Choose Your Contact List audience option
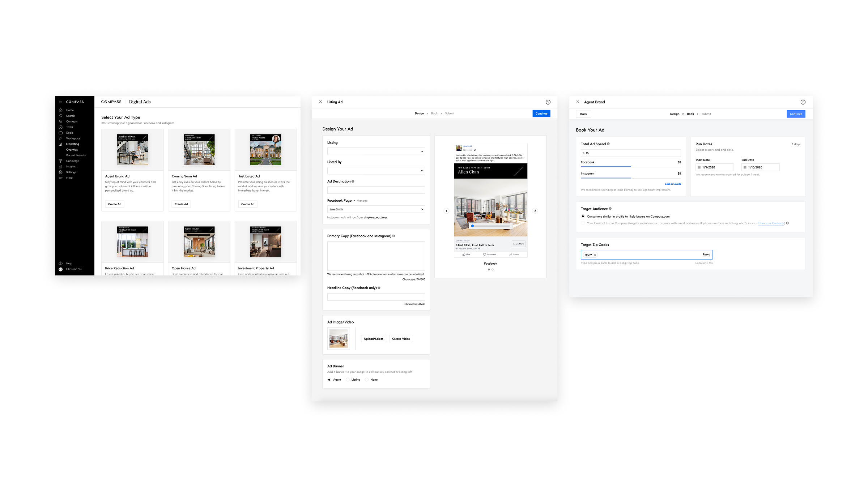 coord(583,223)
